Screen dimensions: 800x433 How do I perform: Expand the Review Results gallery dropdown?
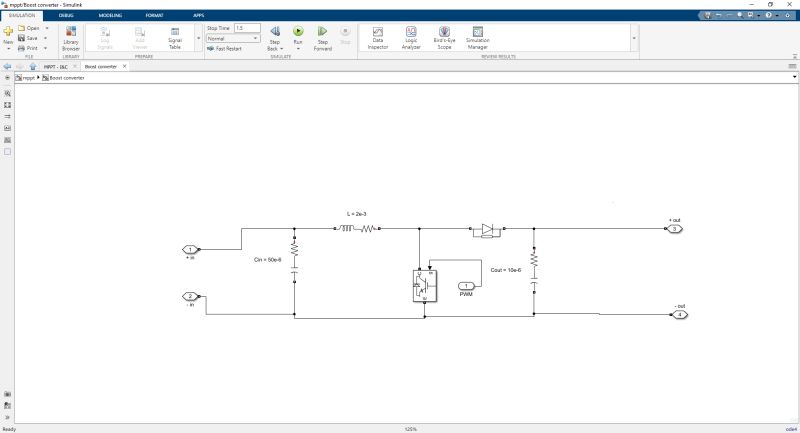coord(634,38)
